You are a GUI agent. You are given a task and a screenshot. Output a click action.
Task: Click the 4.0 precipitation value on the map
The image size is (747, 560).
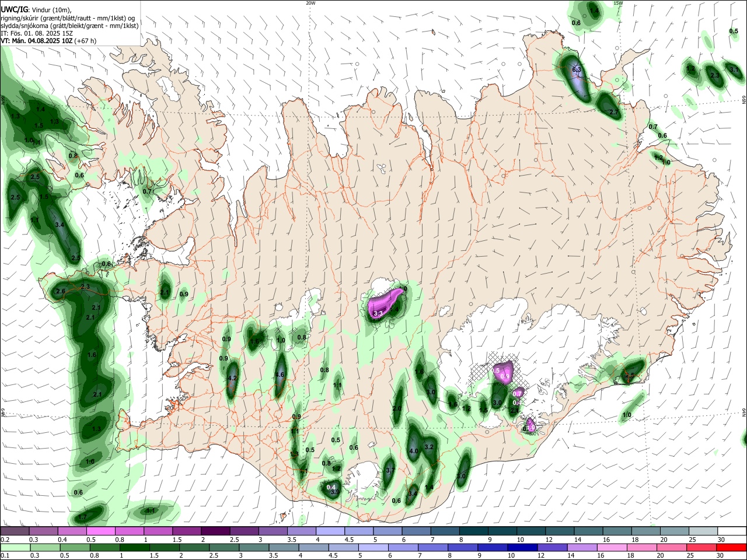click(414, 452)
